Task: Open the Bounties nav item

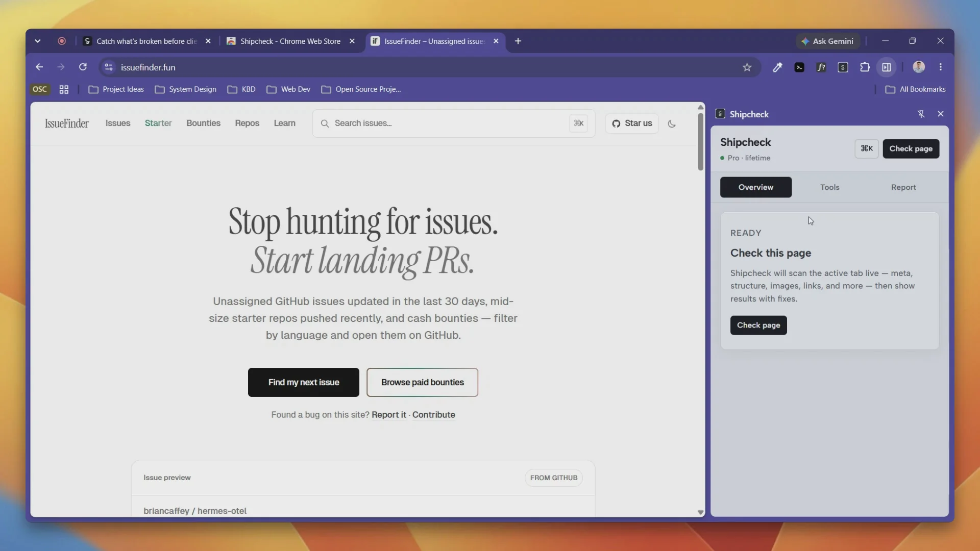Action: (203, 123)
